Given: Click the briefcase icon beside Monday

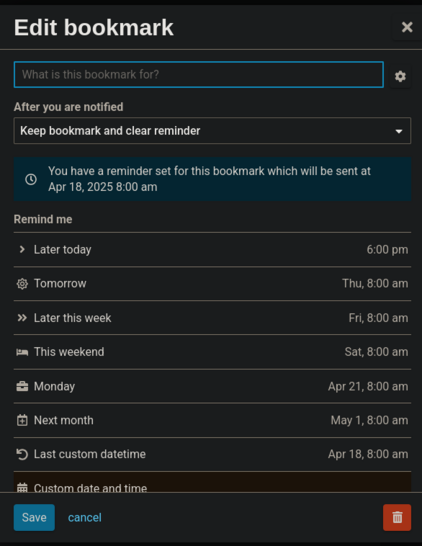Looking at the screenshot, I should (22, 387).
